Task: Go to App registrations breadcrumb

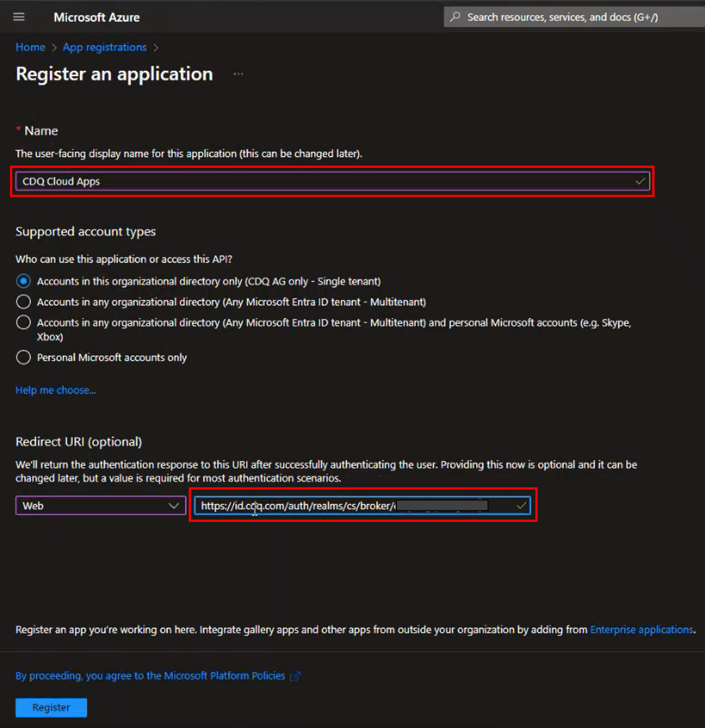Action: [104, 47]
